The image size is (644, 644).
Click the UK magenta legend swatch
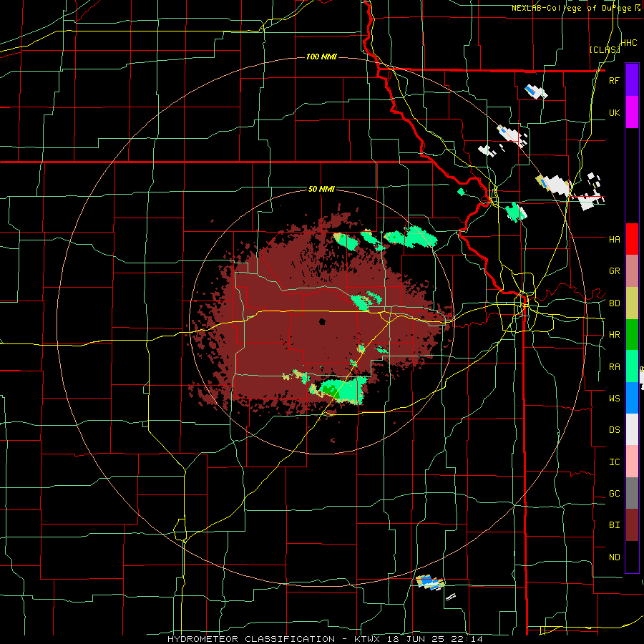(x=632, y=112)
